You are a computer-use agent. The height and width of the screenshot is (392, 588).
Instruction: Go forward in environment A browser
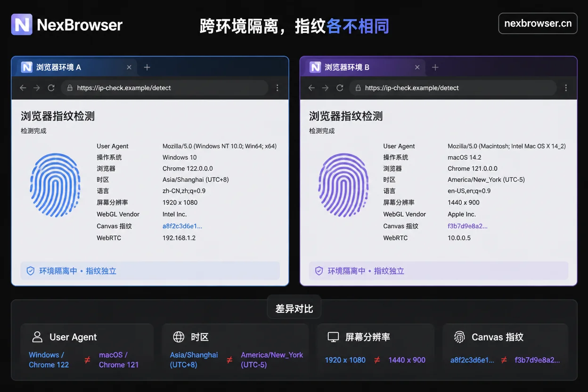pos(37,88)
